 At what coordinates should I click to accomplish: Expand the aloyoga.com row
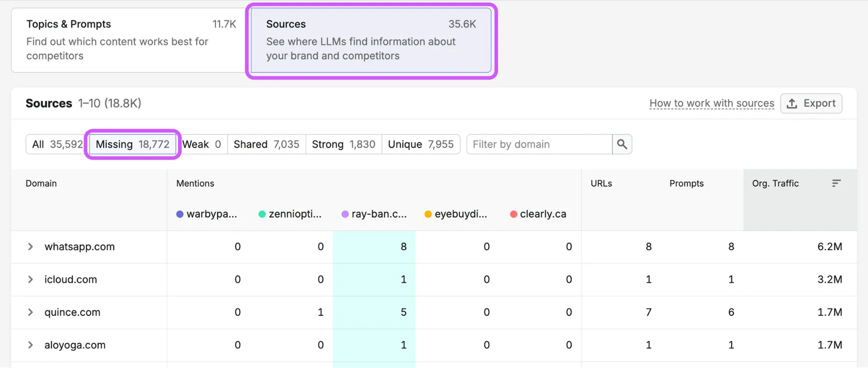(x=30, y=345)
